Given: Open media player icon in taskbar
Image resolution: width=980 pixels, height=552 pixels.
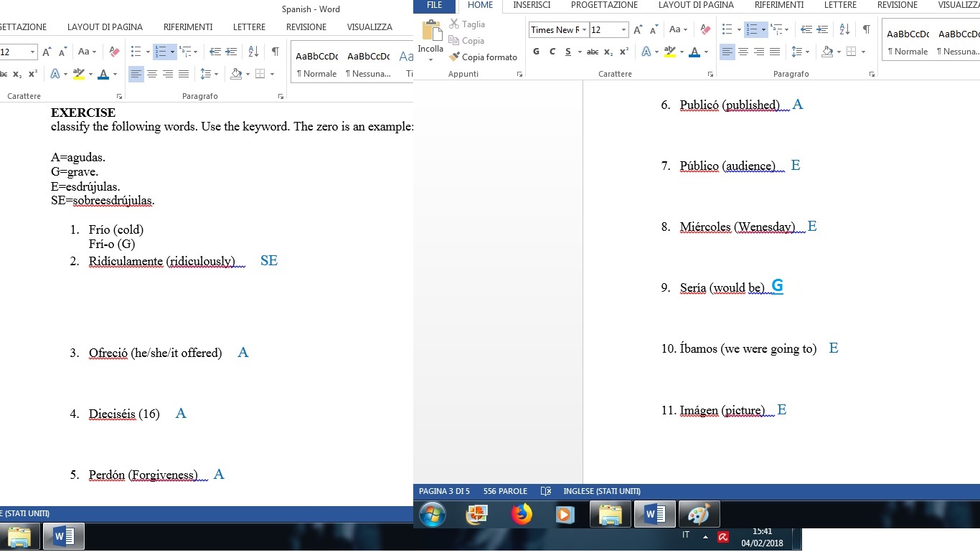Looking at the screenshot, I should pyautogui.click(x=565, y=514).
